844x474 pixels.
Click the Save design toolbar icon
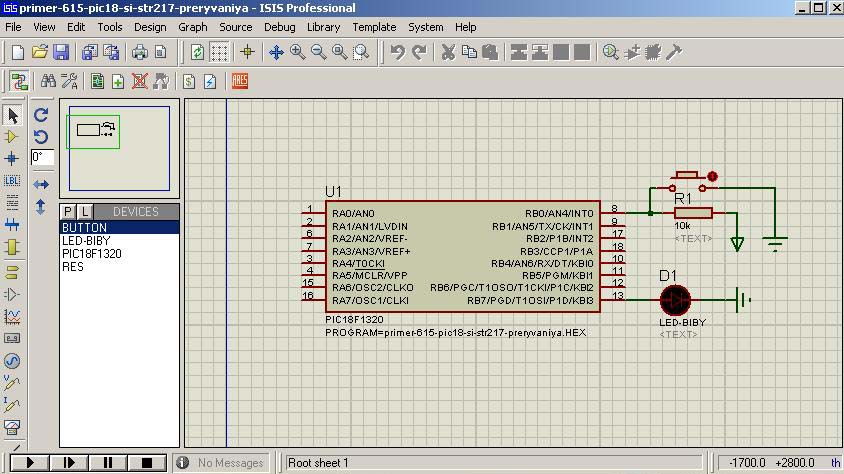point(61,52)
